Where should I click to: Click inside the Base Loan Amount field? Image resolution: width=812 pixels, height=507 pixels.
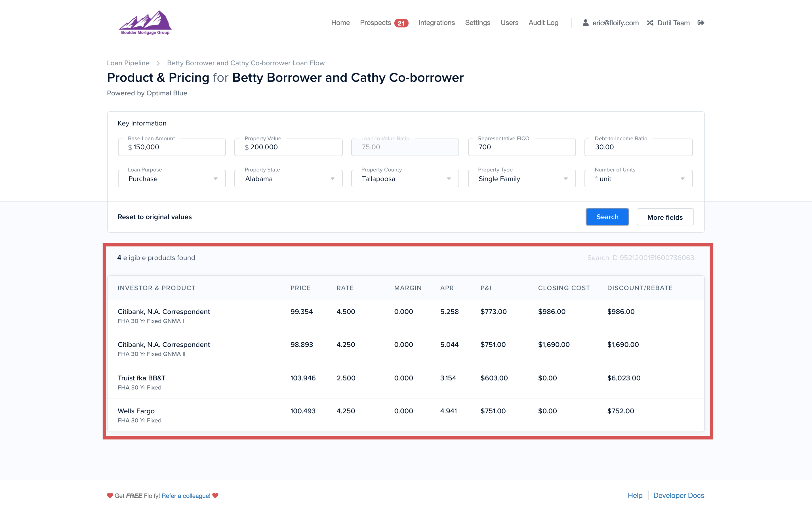click(x=171, y=147)
